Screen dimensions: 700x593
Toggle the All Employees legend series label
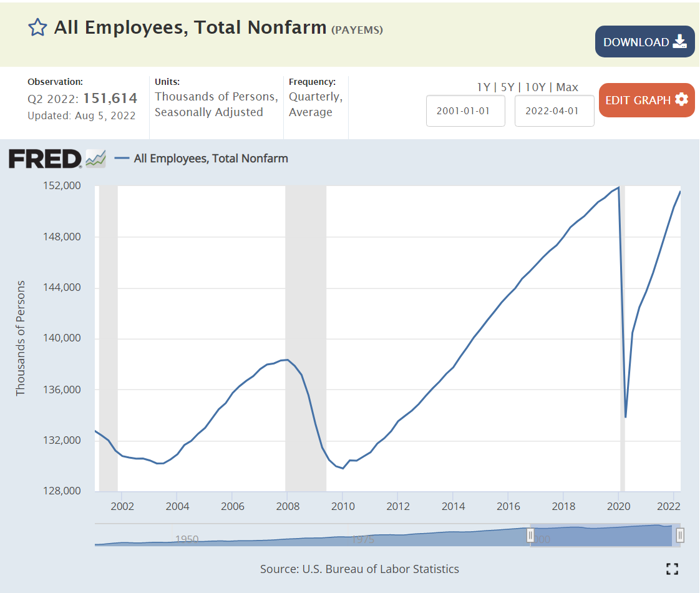211,159
